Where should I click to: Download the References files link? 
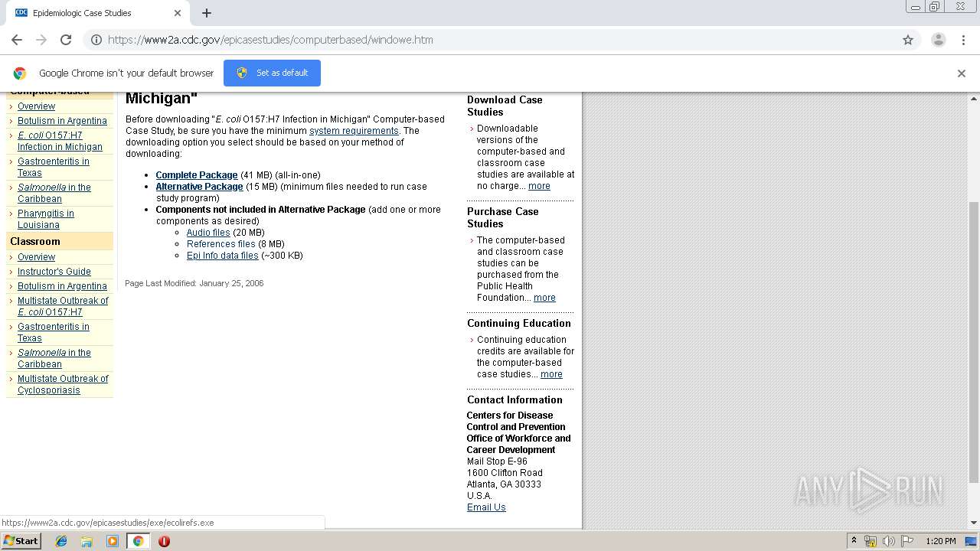221,244
